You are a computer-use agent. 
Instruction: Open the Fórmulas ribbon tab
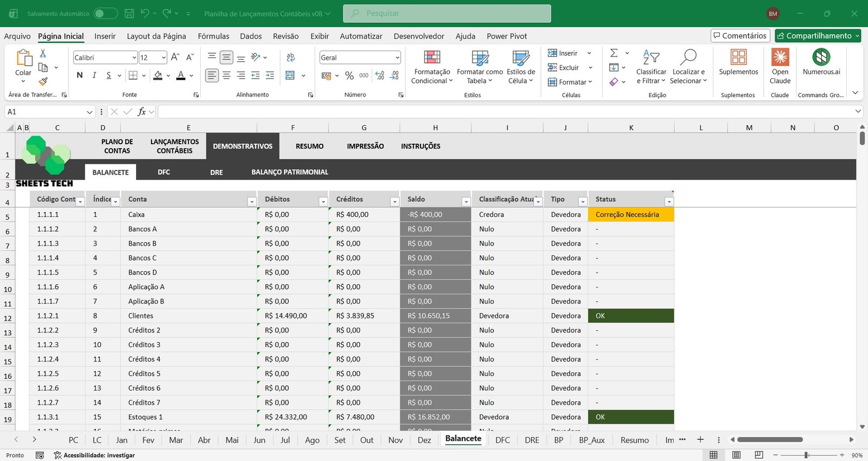[x=213, y=36]
